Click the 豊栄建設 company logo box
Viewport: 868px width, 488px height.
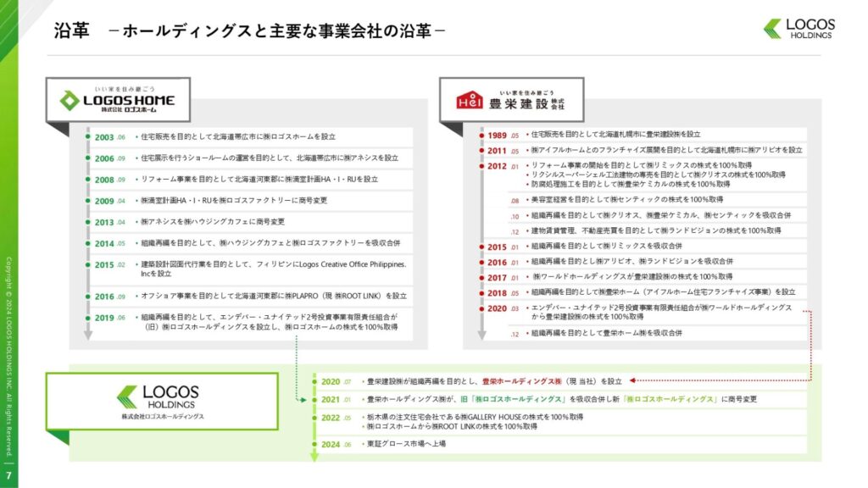(511, 100)
